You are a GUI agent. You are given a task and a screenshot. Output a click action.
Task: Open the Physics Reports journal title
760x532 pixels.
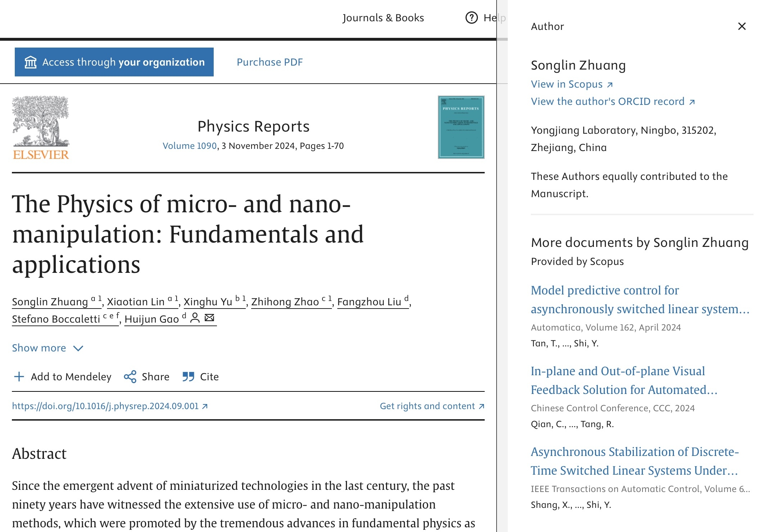[253, 126]
